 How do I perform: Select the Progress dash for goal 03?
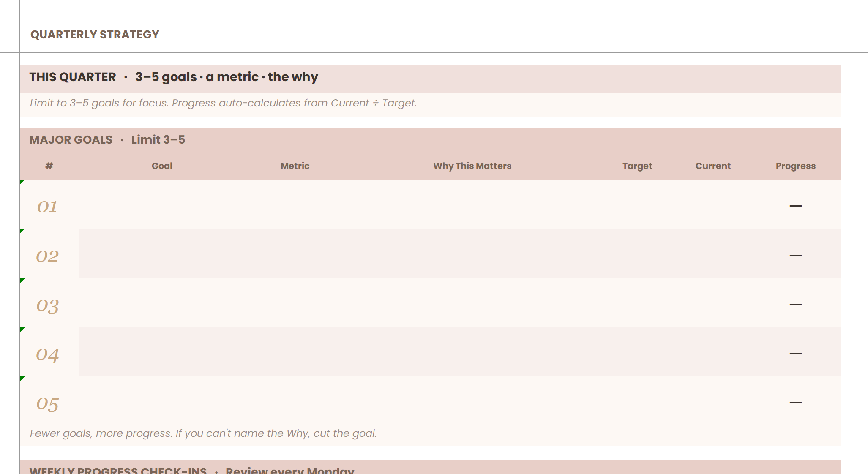[x=795, y=304]
